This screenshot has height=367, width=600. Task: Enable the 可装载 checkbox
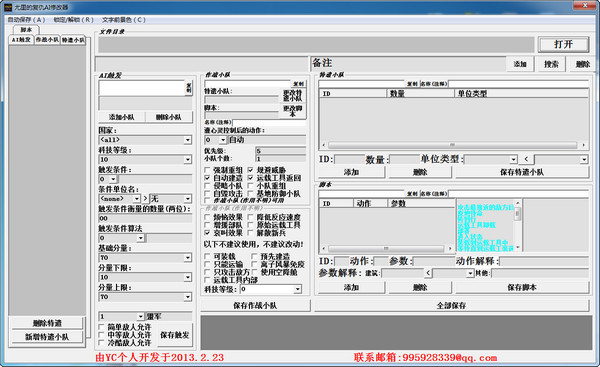coord(207,256)
